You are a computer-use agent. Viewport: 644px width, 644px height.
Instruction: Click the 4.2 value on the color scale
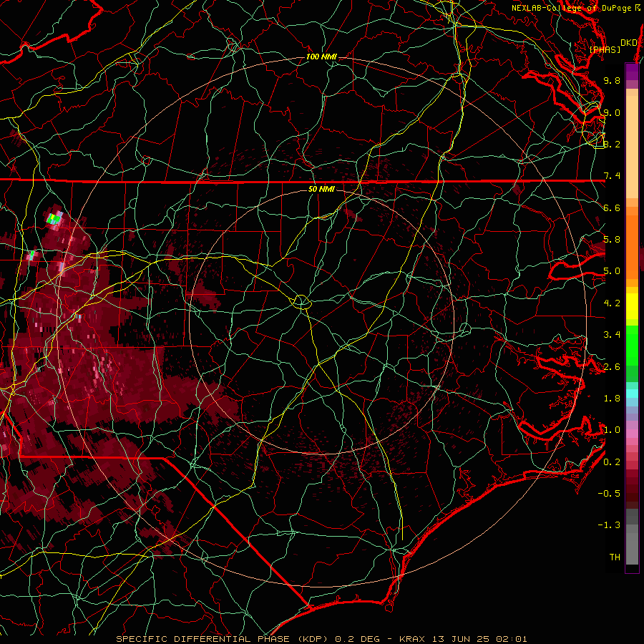coord(612,303)
